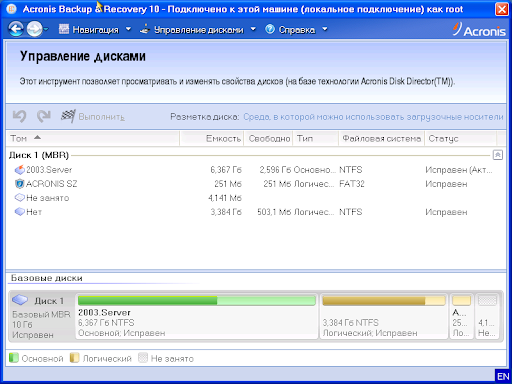Viewport: 512px width, 384px height.
Task: Click the Не занято volume icon
Action: [20, 198]
